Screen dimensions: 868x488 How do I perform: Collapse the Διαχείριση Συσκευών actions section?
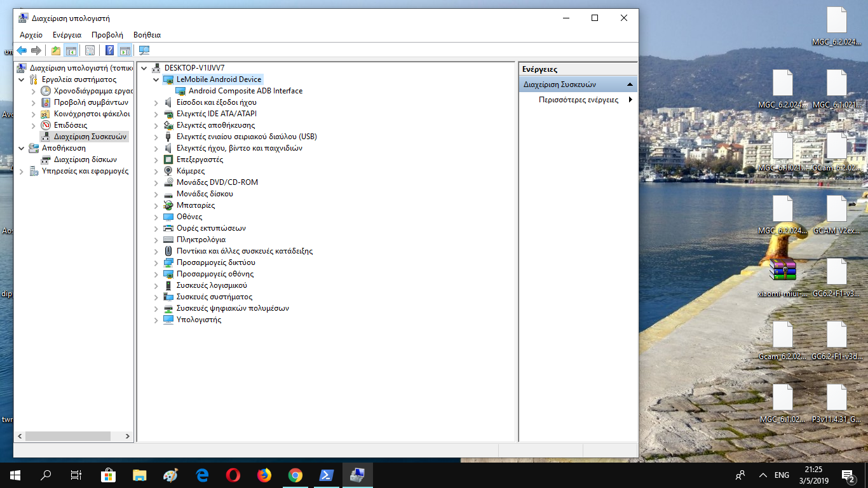630,85
